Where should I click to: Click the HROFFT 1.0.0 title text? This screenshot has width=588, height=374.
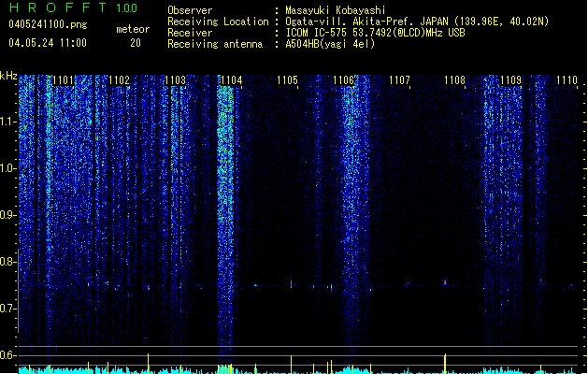click(73, 7)
